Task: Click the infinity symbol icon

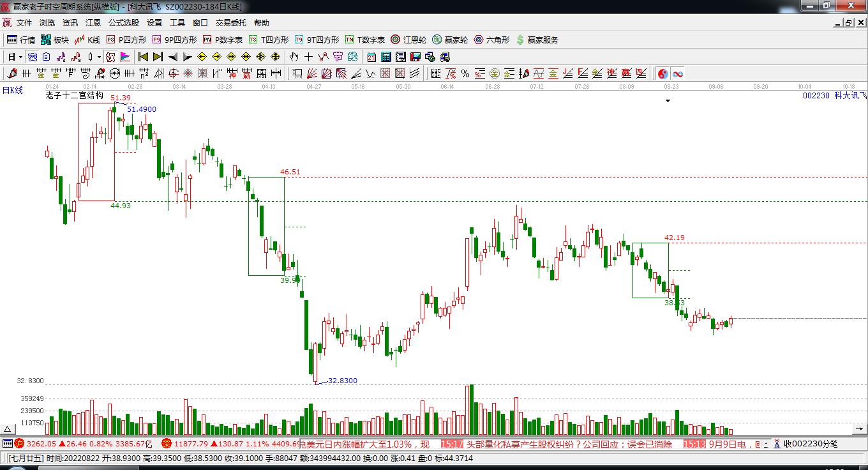Action: click(678, 73)
